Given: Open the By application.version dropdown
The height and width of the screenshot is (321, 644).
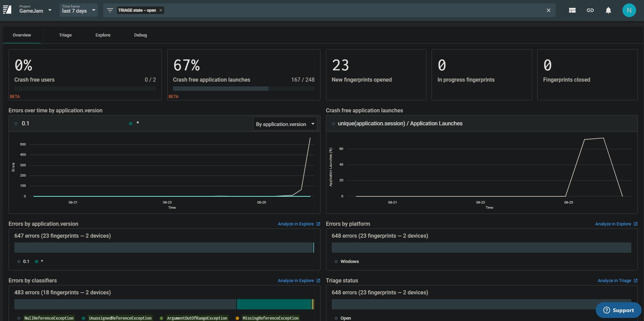Looking at the screenshot, I should pyautogui.click(x=285, y=124).
